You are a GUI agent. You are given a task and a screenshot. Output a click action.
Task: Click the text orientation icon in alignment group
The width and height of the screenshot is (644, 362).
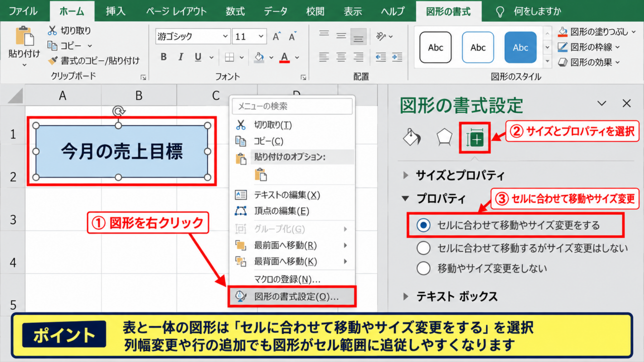(x=381, y=36)
